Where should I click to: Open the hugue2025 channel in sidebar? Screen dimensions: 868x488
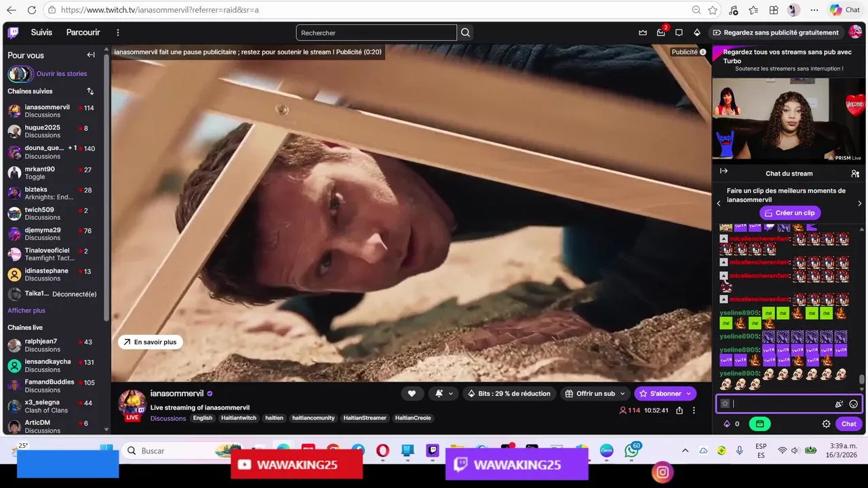pyautogui.click(x=53, y=131)
